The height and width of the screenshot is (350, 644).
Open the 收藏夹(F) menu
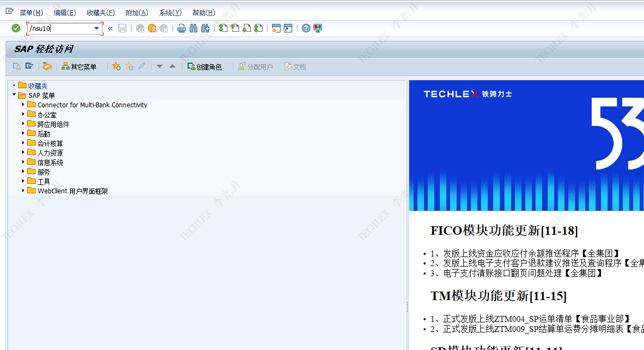100,13
